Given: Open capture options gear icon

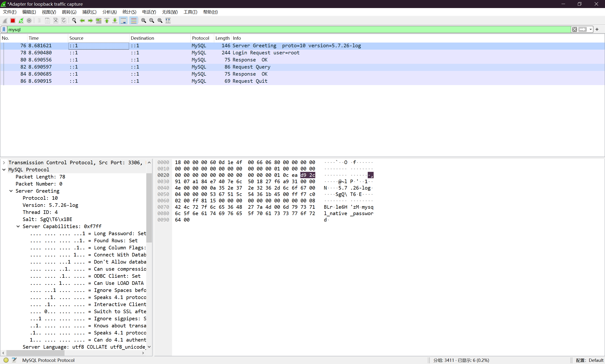Looking at the screenshot, I should (29, 21).
